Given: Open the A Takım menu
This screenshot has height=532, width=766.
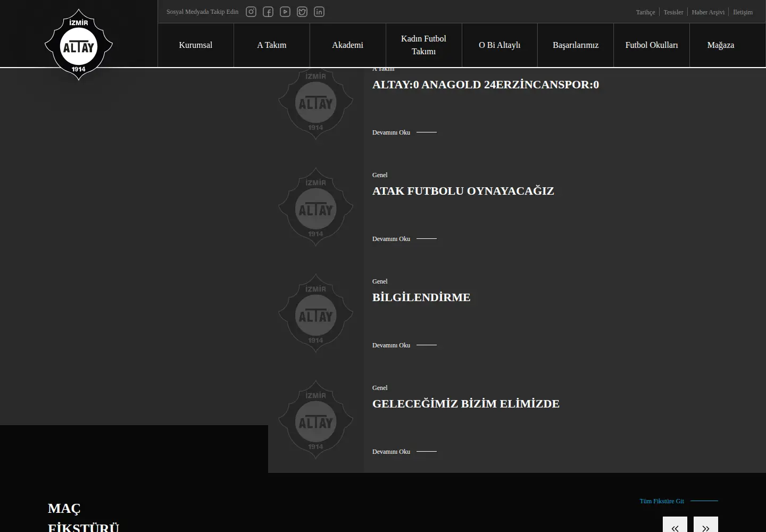Looking at the screenshot, I should click(272, 45).
